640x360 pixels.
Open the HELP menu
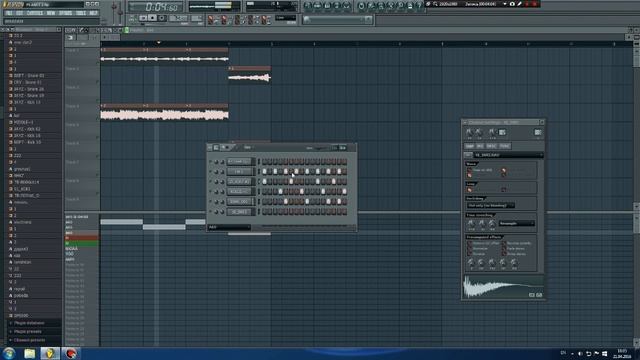93,13
